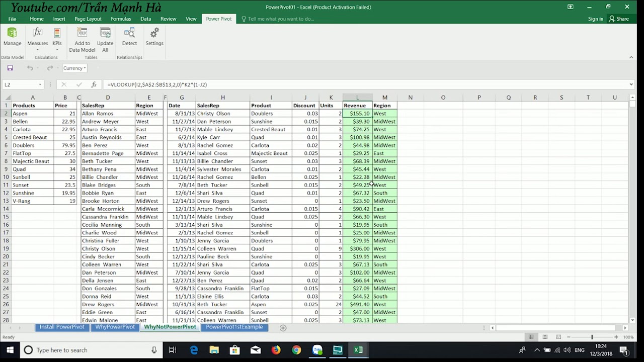
Task: Open Microsoft Store from taskbar
Action: pos(235,350)
